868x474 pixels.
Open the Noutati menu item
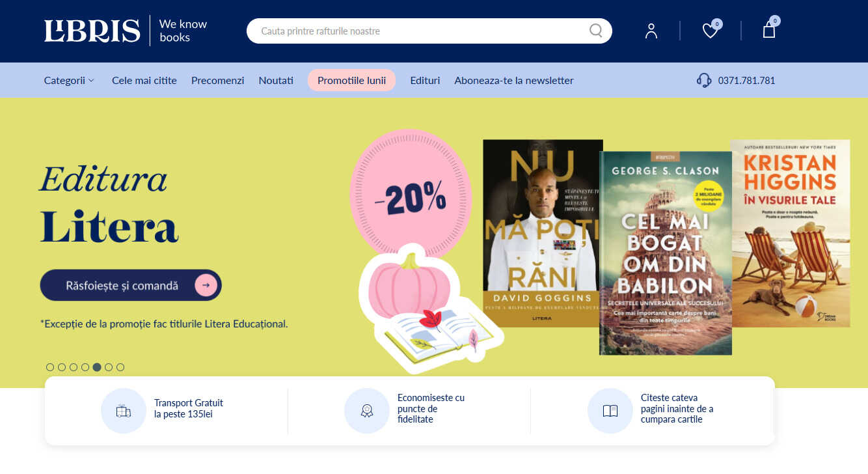point(276,81)
